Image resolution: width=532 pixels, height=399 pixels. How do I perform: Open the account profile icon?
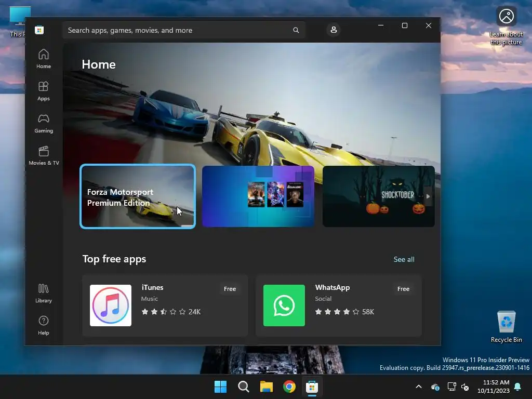[334, 30]
